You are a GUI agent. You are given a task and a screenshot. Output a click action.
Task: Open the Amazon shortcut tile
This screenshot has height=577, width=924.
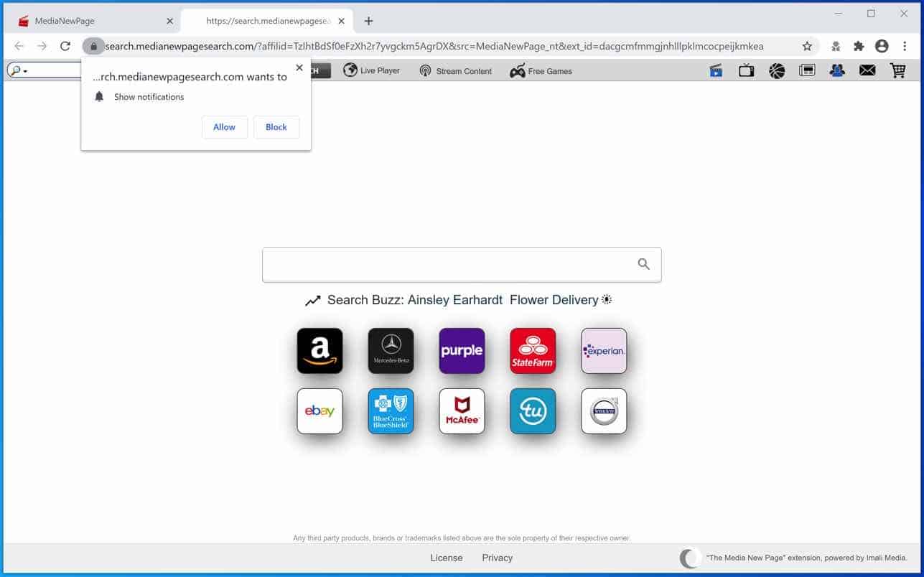pos(319,351)
